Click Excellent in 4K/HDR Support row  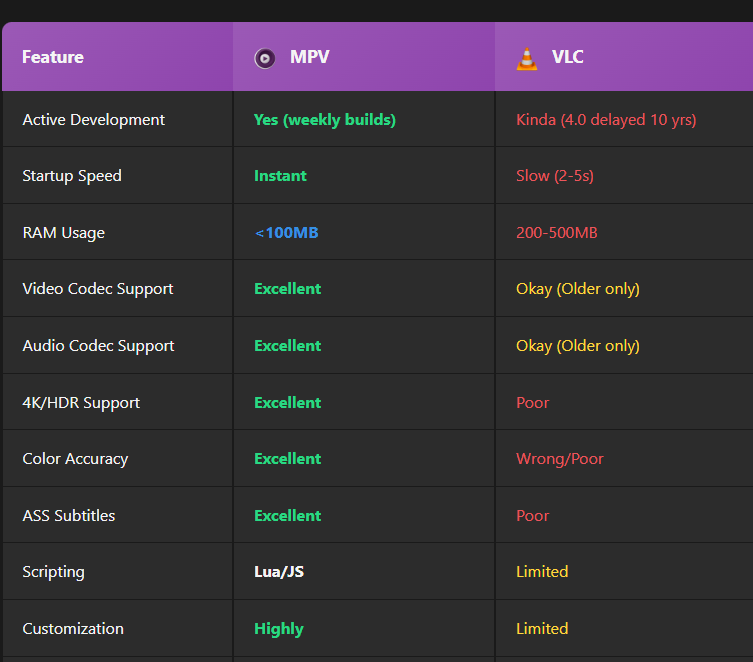pyautogui.click(x=288, y=403)
